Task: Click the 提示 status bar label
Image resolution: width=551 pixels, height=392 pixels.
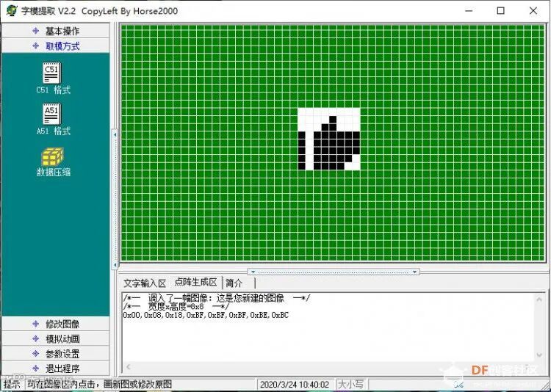Action: click(x=12, y=385)
